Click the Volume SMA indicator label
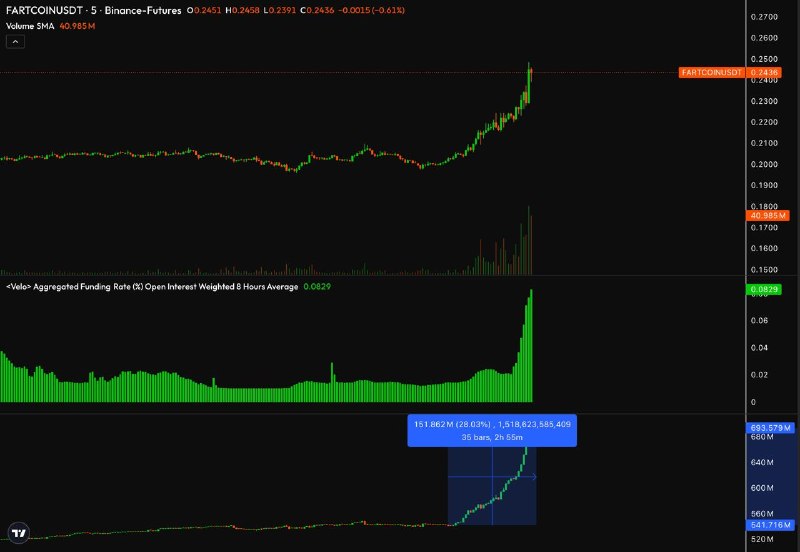This screenshot has height=552, width=800. (x=32, y=25)
